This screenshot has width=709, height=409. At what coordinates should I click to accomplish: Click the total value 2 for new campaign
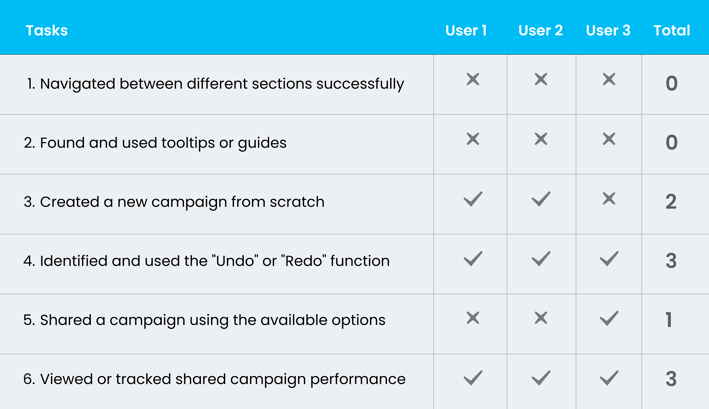pyautogui.click(x=671, y=202)
